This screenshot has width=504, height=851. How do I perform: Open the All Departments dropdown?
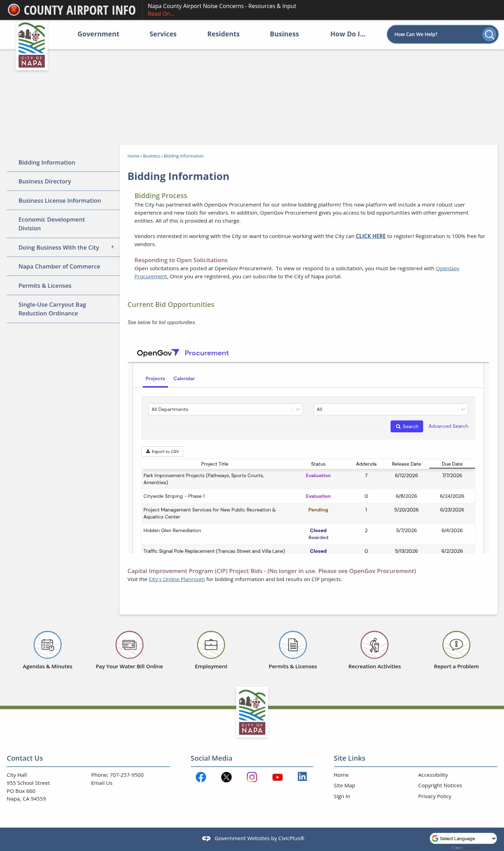pyautogui.click(x=226, y=409)
